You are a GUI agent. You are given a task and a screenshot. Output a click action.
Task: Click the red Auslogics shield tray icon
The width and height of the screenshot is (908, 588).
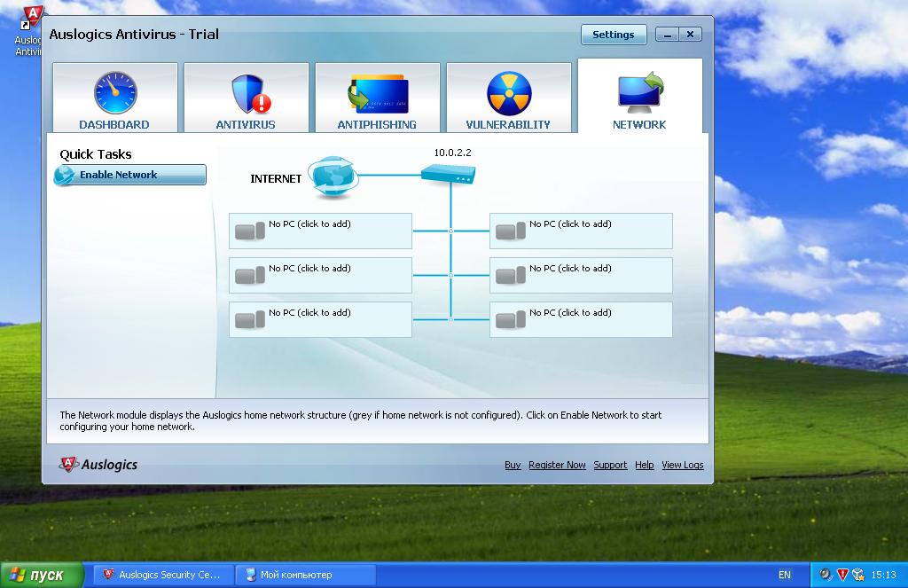(x=842, y=575)
